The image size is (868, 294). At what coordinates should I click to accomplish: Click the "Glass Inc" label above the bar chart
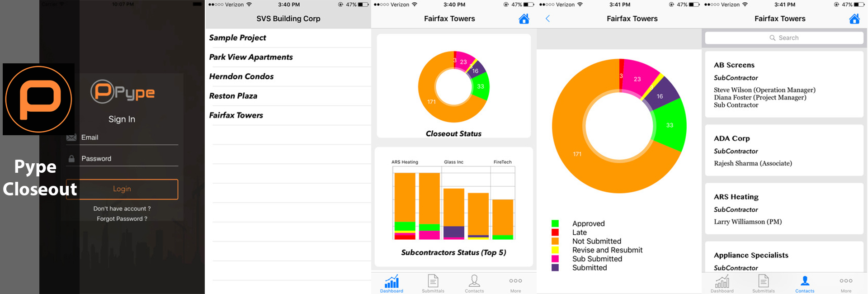click(453, 162)
